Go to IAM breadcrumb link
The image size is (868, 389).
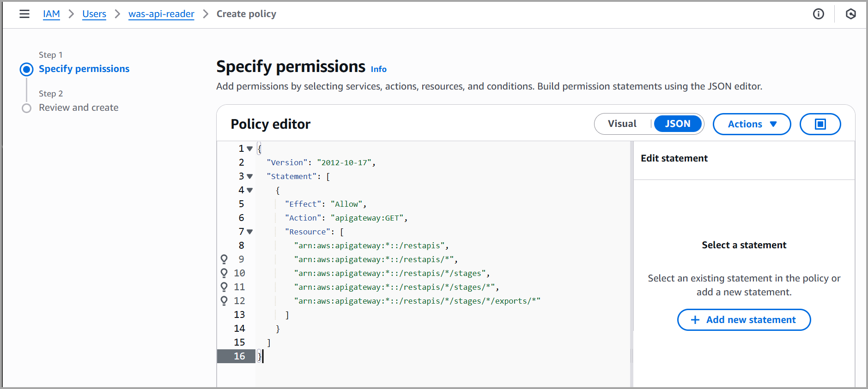point(51,14)
